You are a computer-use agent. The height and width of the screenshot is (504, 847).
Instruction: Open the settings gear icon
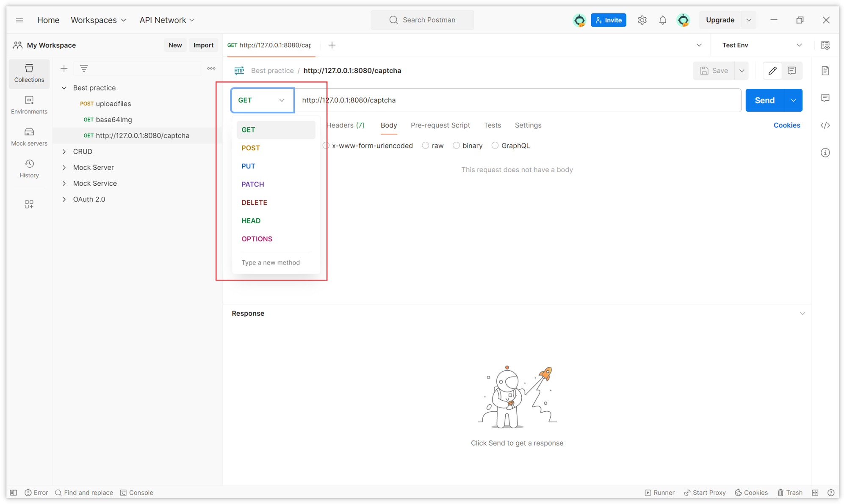[642, 20]
